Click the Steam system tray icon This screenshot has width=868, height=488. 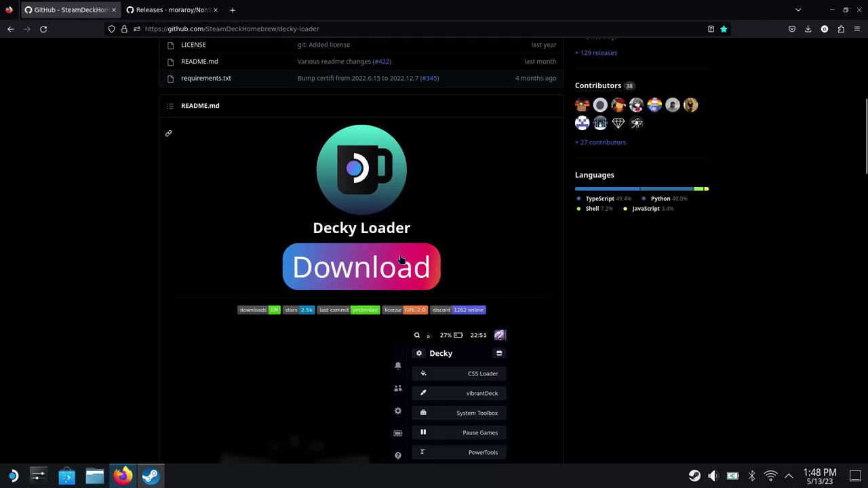694,476
